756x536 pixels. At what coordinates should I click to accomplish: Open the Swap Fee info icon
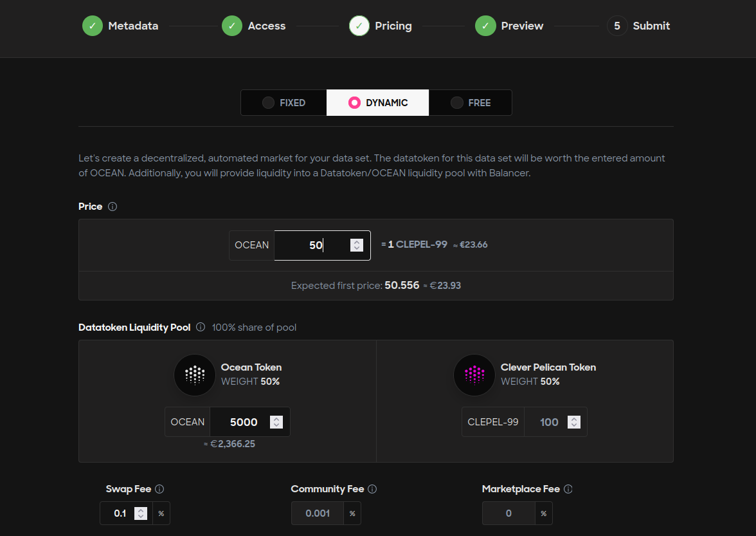click(x=159, y=489)
